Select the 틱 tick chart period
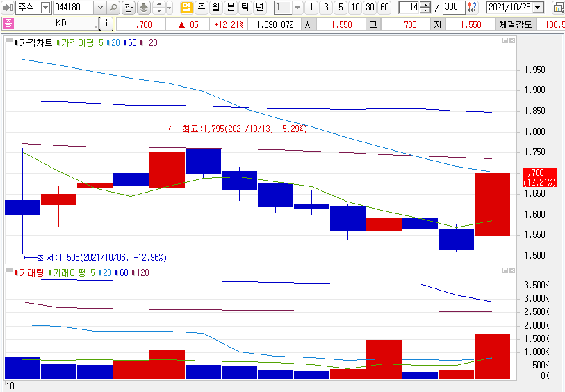The width and height of the screenshot is (565, 392). click(245, 7)
